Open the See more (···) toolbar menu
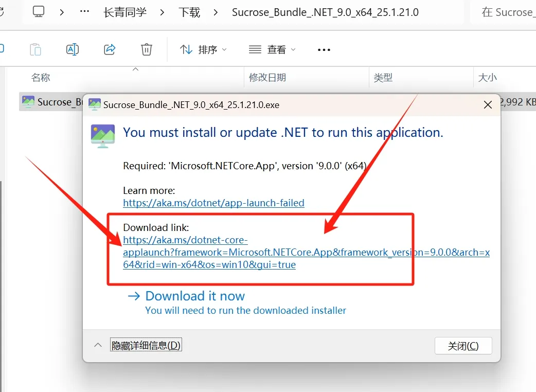Viewport: 536px width, 392px height. click(x=324, y=50)
